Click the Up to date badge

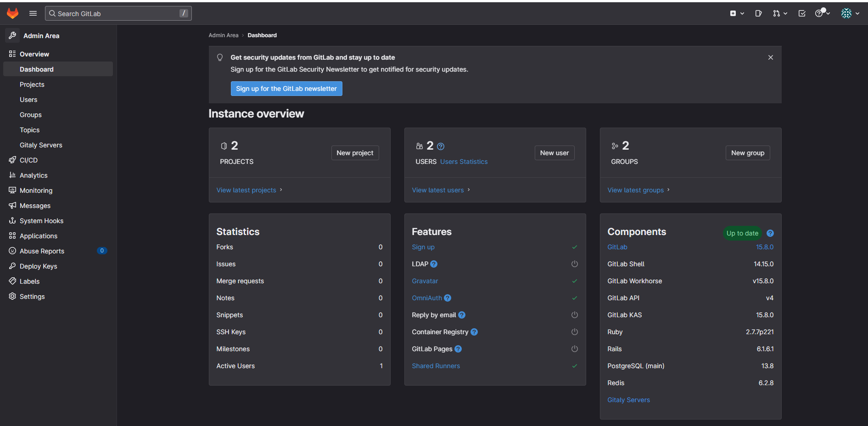click(x=742, y=233)
